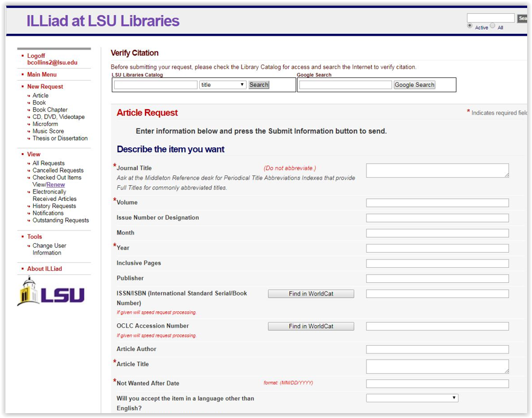The width and height of the screenshot is (532, 418).
Task: Choose Thesis or Dissertation request type
Action: [x=60, y=138]
